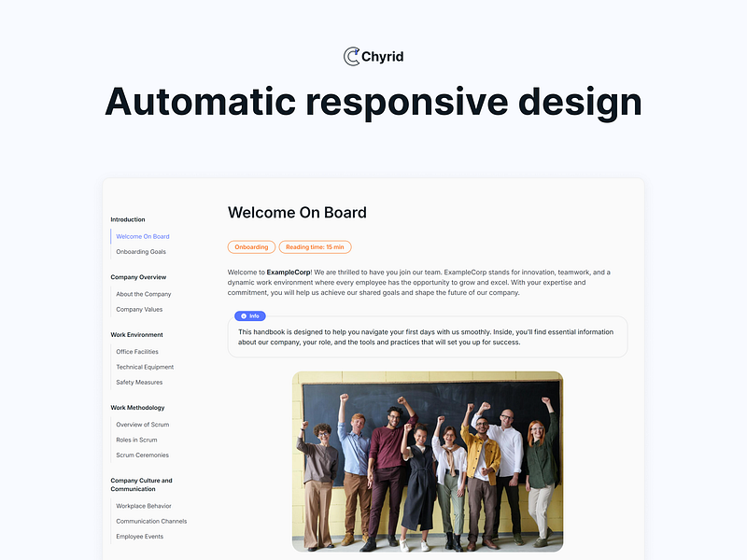Viewport: 747px width, 560px height.
Task: Open About the Company page
Action: click(144, 294)
